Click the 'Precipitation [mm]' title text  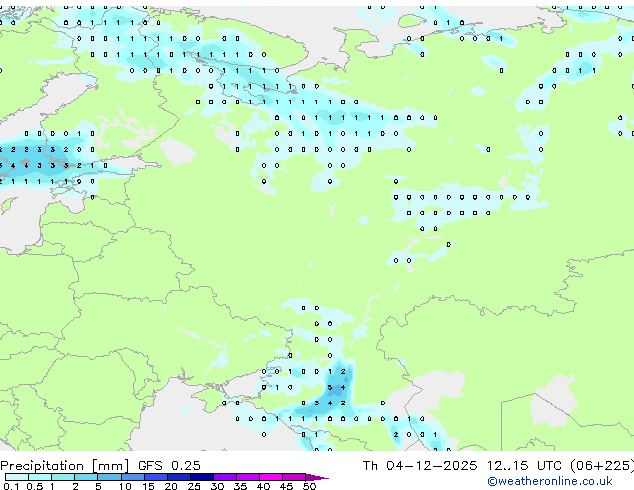pos(65,466)
